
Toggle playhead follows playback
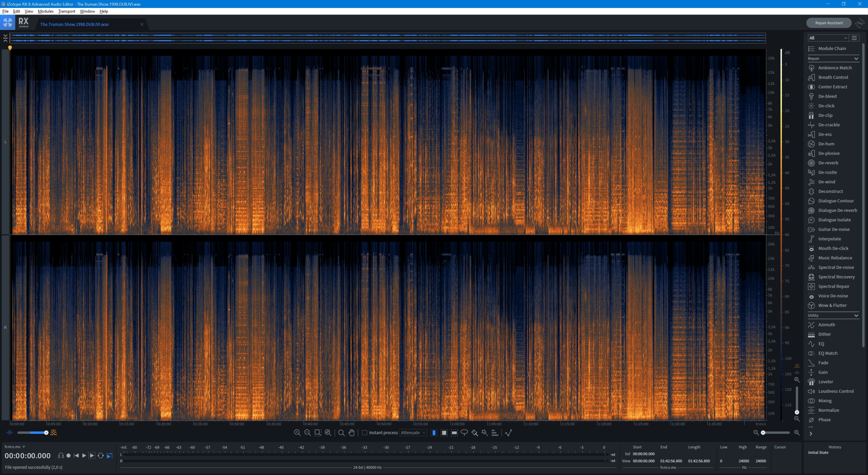[x=109, y=456]
